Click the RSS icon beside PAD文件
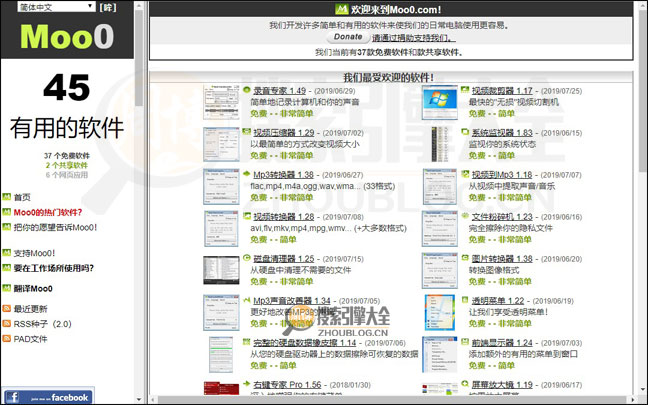This screenshot has height=405, width=648. coord(7,338)
